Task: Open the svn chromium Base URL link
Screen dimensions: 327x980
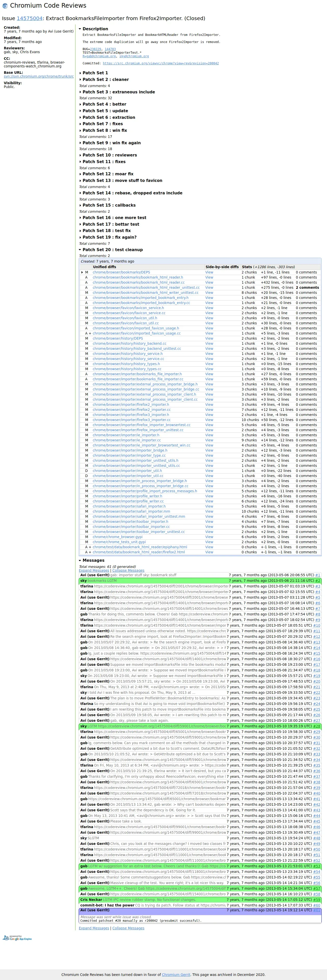Action: (x=39, y=77)
